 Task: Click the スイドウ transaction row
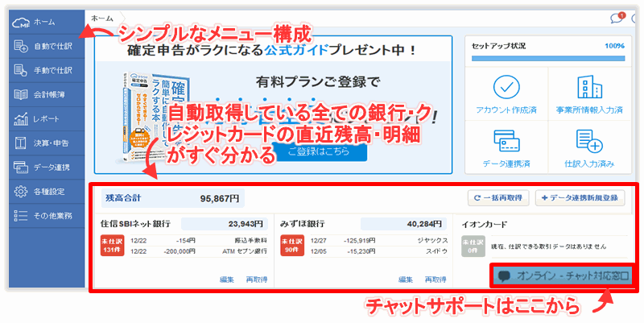378,251
